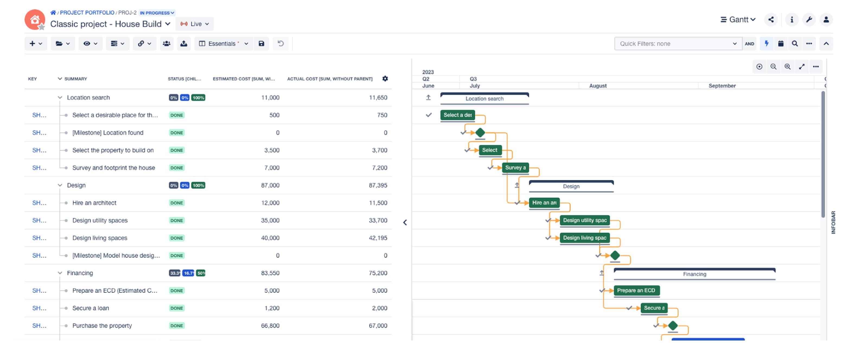Zoom in the Gantt chart
The image size is (868, 347).
coord(787,67)
